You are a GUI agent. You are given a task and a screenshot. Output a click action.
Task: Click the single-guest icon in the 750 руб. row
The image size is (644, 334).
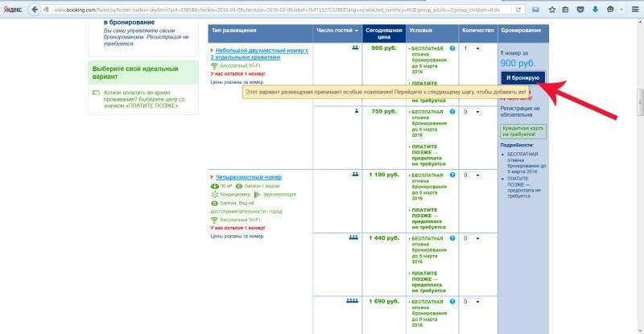pyautogui.click(x=355, y=111)
